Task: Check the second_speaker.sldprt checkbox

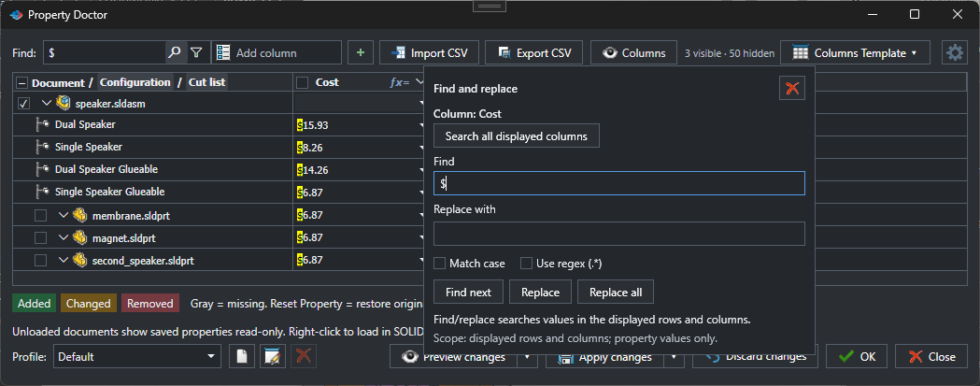Action: [40, 260]
